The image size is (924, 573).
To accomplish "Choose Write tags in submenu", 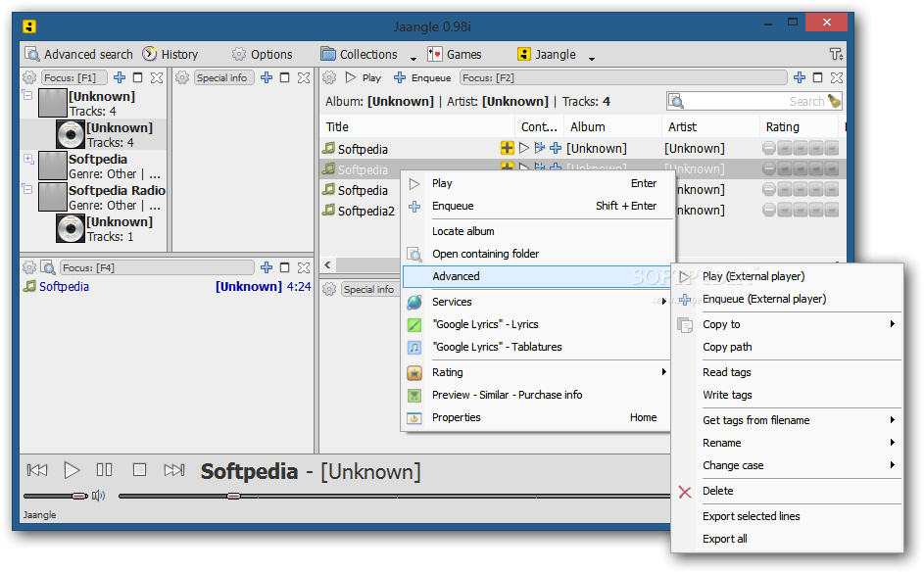I will (x=787, y=395).
